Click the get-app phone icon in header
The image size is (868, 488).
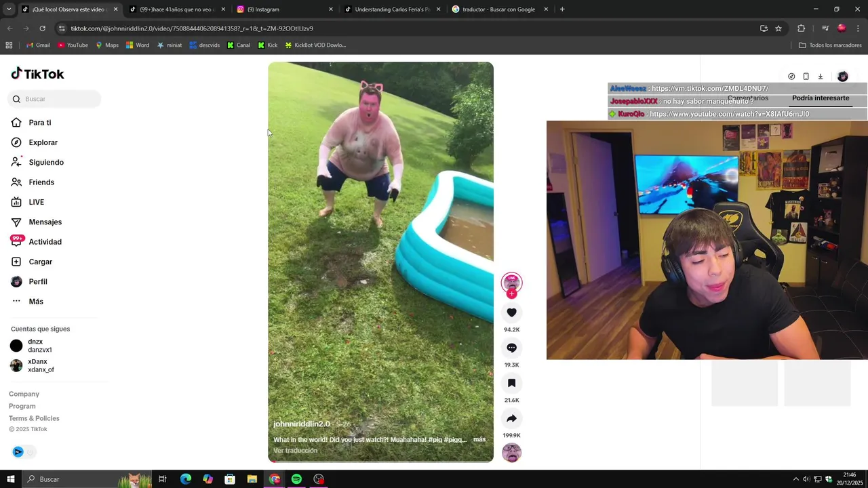pyautogui.click(x=806, y=77)
